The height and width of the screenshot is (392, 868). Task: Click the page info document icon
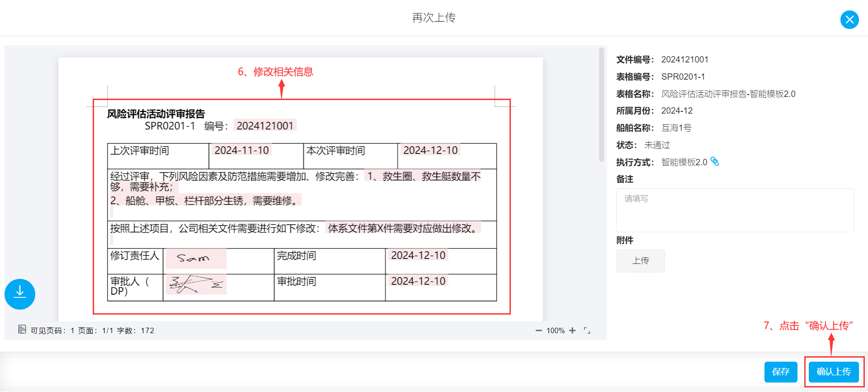click(22, 330)
